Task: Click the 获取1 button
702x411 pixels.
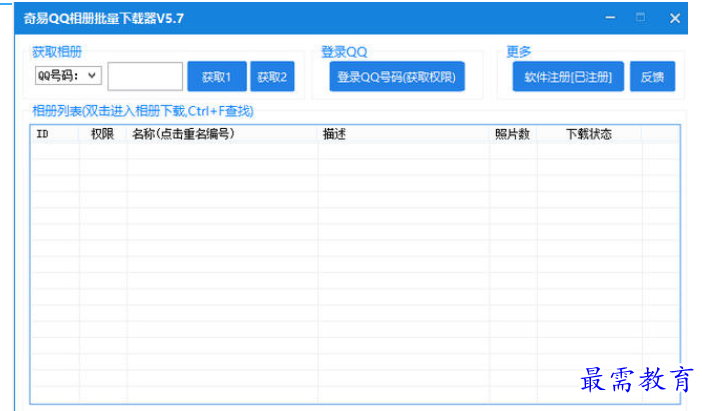Action: (217, 77)
